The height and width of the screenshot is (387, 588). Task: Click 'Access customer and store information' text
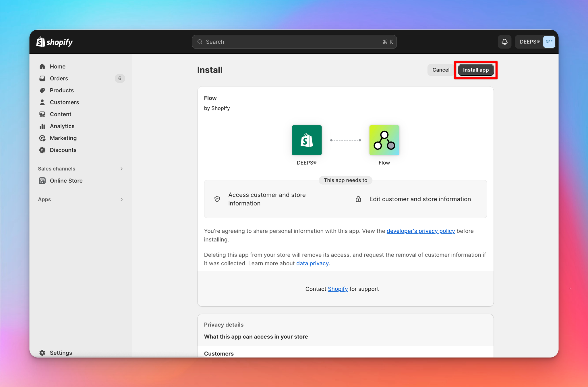tap(267, 199)
